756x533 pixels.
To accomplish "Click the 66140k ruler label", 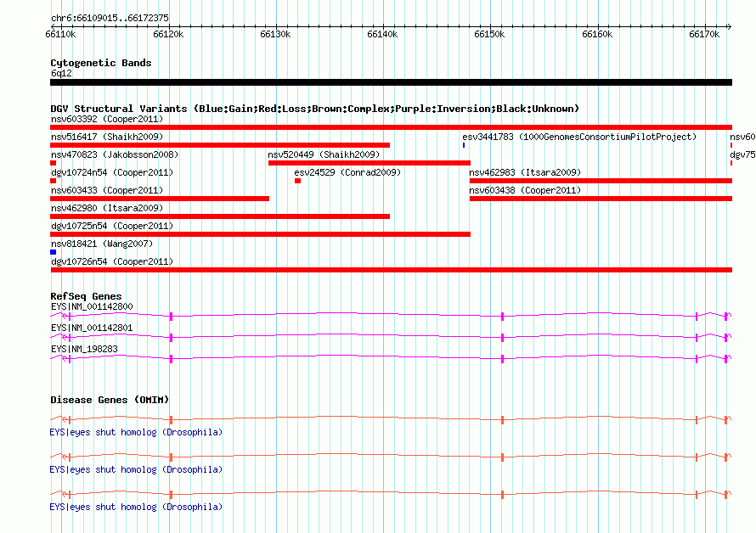I will point(382,34).
